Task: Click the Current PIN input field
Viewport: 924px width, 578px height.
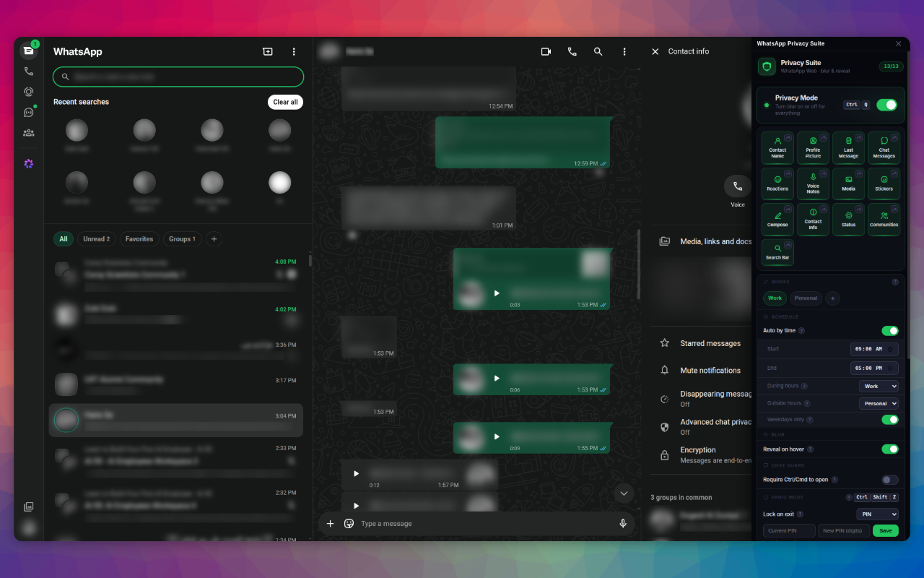Action: (789, 530)
